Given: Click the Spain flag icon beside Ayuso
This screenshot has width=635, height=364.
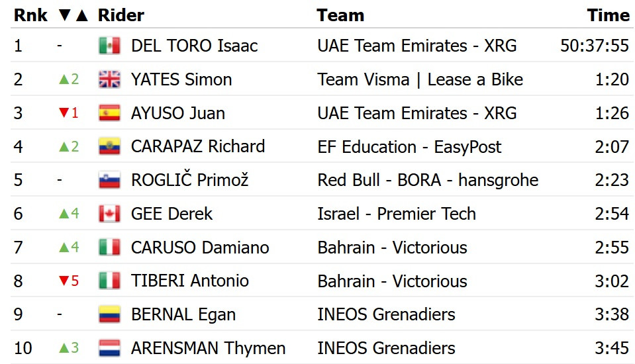Looking at the screenshot, I should tap(109, 113).
